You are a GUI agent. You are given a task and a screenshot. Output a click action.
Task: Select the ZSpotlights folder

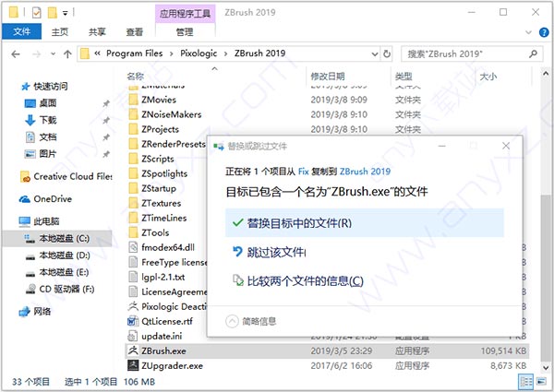(164, 174)
